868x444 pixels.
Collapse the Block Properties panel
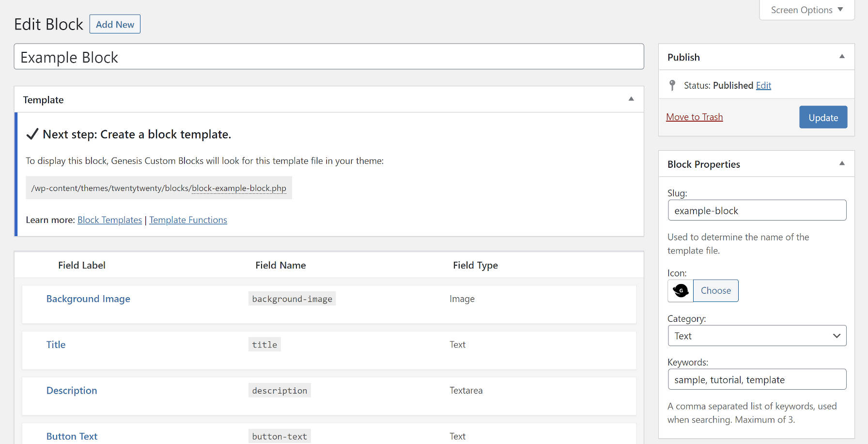click(x=841, y=164)
